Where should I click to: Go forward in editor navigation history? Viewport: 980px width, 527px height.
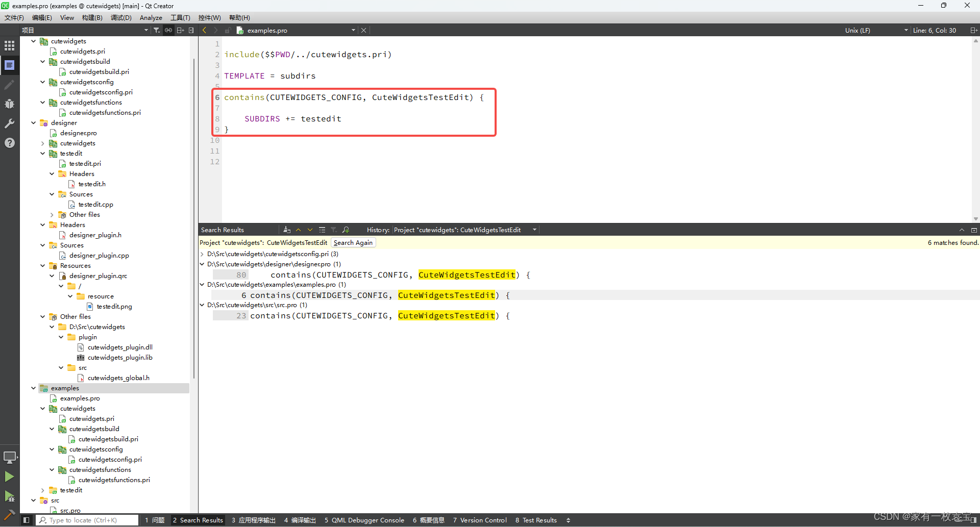click(x=216, y=30)
